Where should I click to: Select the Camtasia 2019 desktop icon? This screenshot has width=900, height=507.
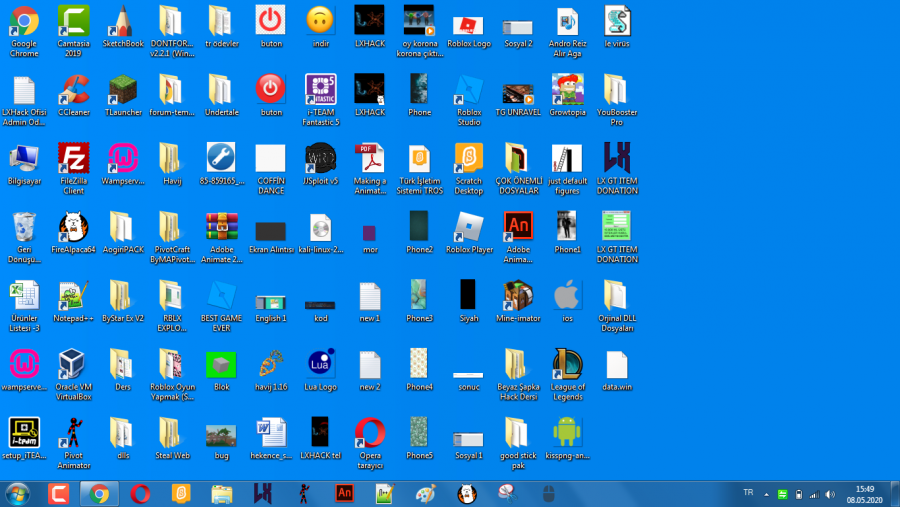pyautogui.click(x=73, y=22)
